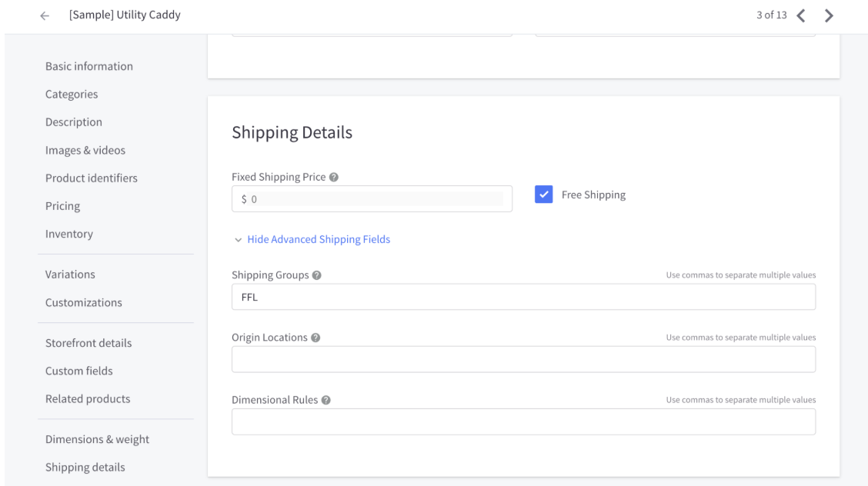Screen dimensions: 868x486
Task: Open the Fixed Shipping Price help tooltip
Action: tap(333, 177)
